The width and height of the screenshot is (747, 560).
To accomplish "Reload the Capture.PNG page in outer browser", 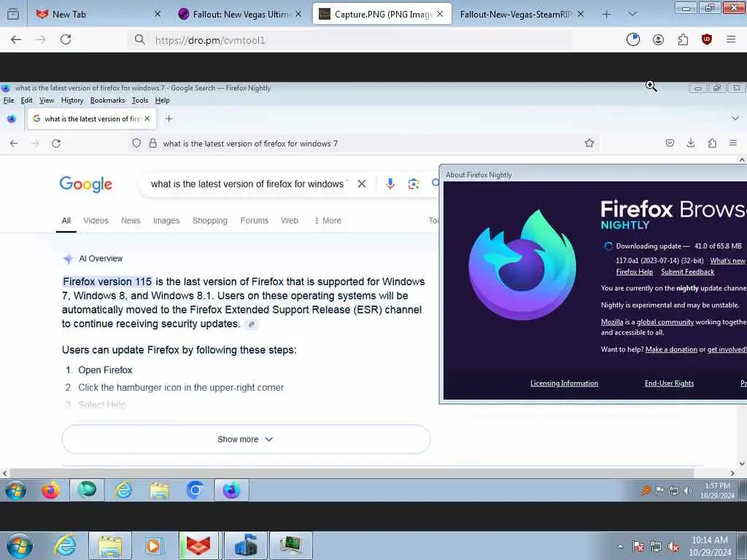I will tap(66, 39).
